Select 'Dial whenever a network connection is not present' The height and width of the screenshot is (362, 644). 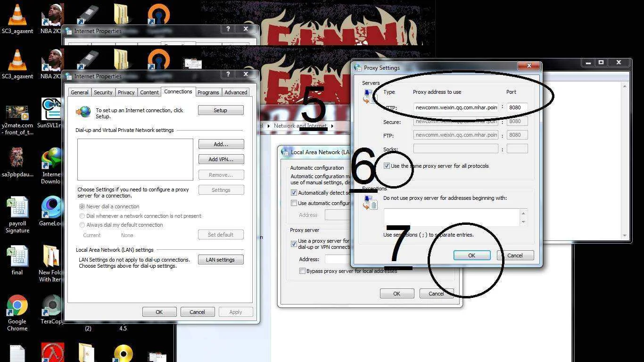pyautogui.click(x=82, y=216)
